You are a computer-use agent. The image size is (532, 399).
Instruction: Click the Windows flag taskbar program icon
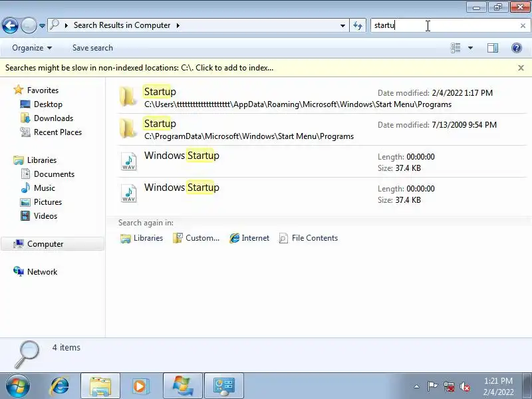[x=183, y=386]
